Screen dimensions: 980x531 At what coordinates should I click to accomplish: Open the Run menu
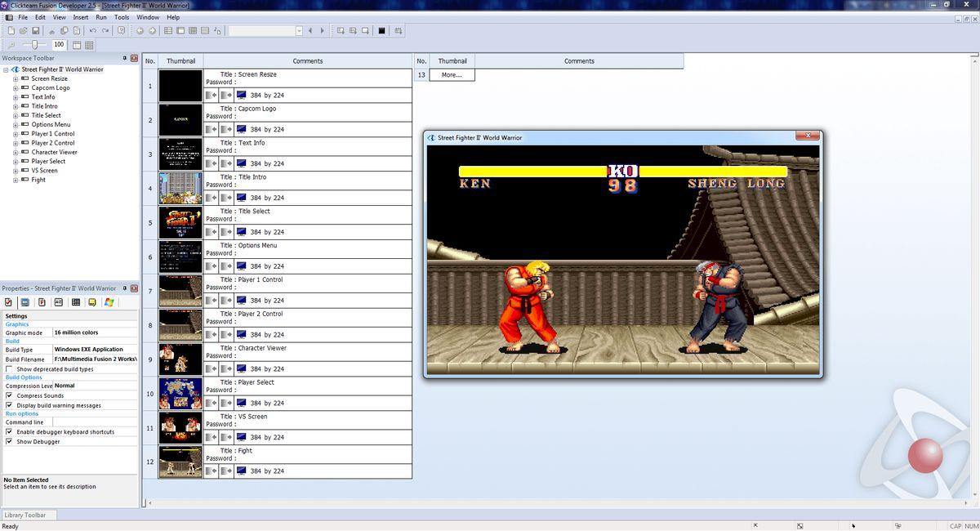pyautogui.click(x=101, y=17)
